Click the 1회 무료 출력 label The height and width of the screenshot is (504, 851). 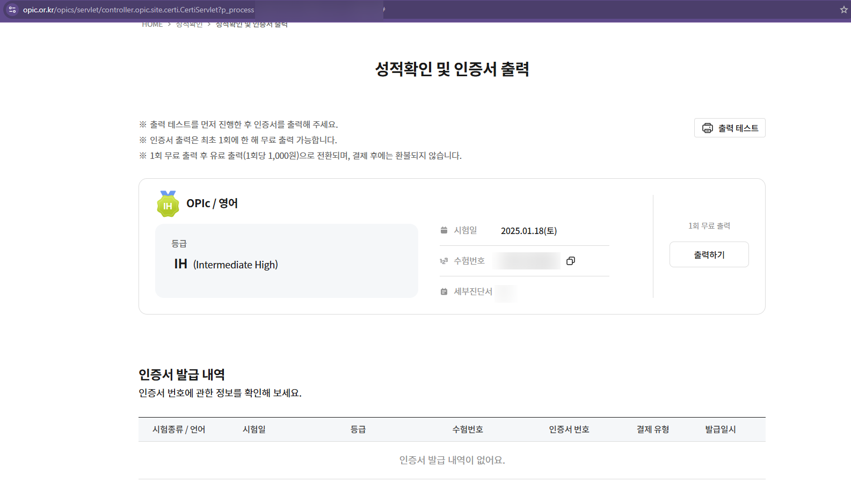[709, 226]
